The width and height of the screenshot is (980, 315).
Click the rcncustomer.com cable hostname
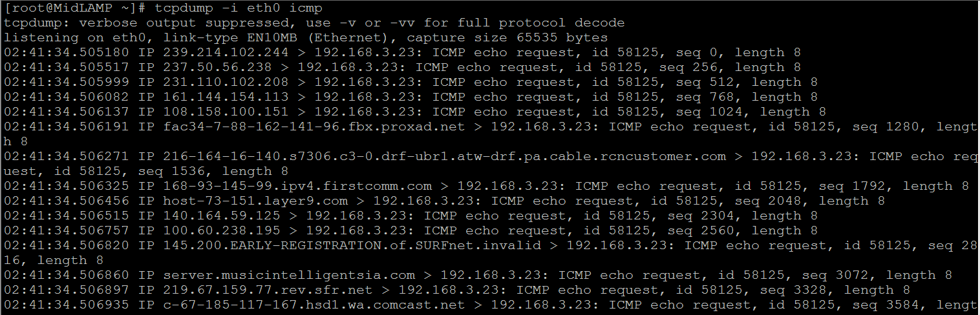click(445, 156)
